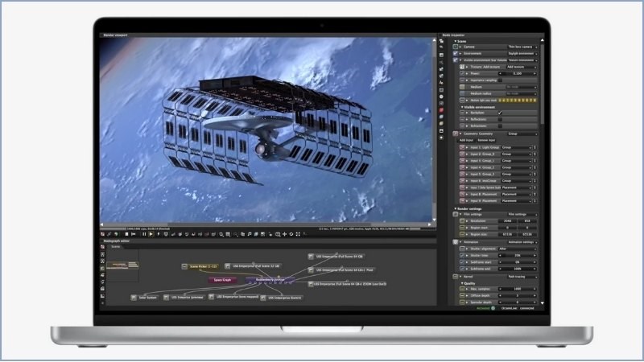
Task: Expand the Camera row triangle
Action: [460, 47]
